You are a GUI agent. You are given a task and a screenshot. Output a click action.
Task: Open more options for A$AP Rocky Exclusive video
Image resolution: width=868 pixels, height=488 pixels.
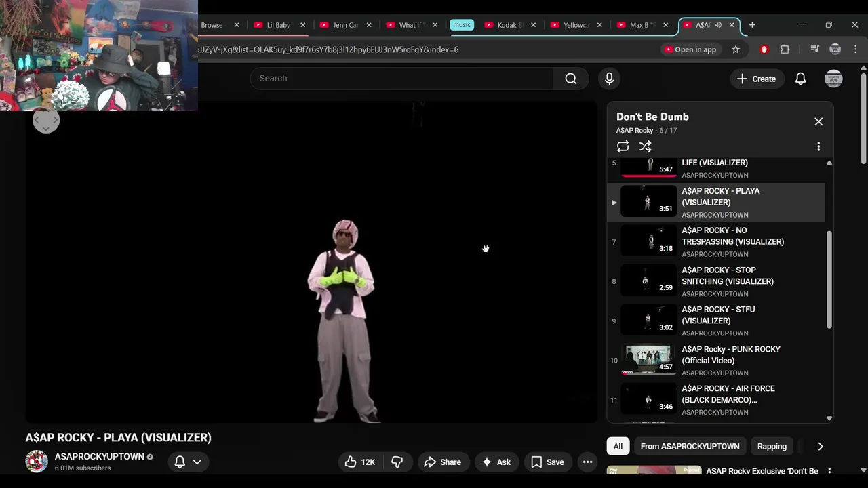coord(829,471)
